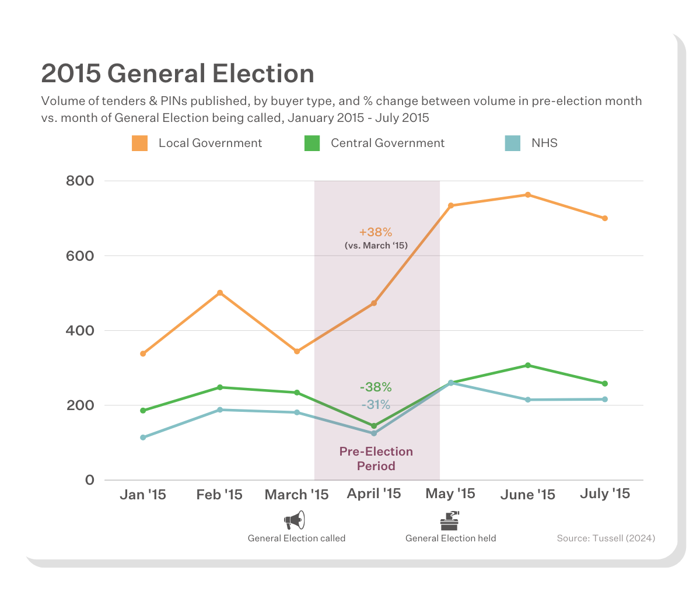Select the Local Government June '15 peak point

coord(528,195)
